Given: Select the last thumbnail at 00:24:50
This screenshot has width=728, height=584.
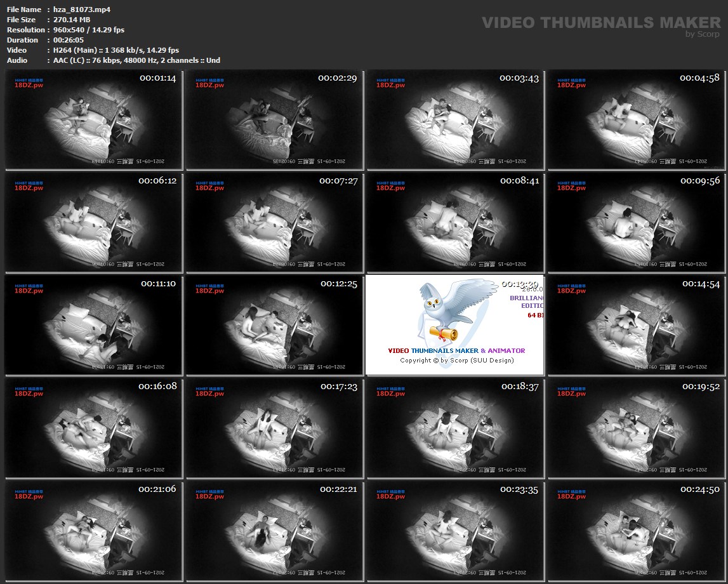Looking at the screenshot, I should 636,532.
